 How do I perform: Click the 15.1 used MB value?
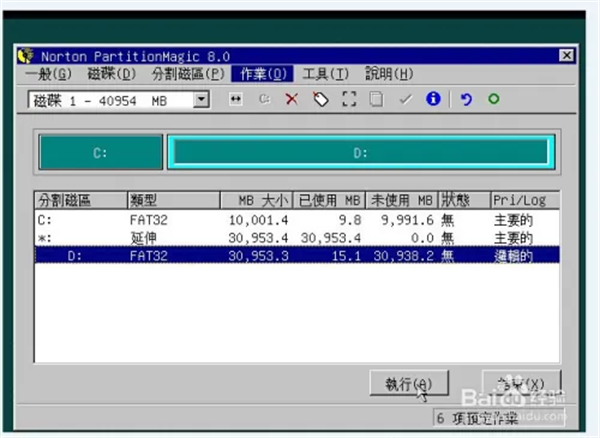pos(346,256)
